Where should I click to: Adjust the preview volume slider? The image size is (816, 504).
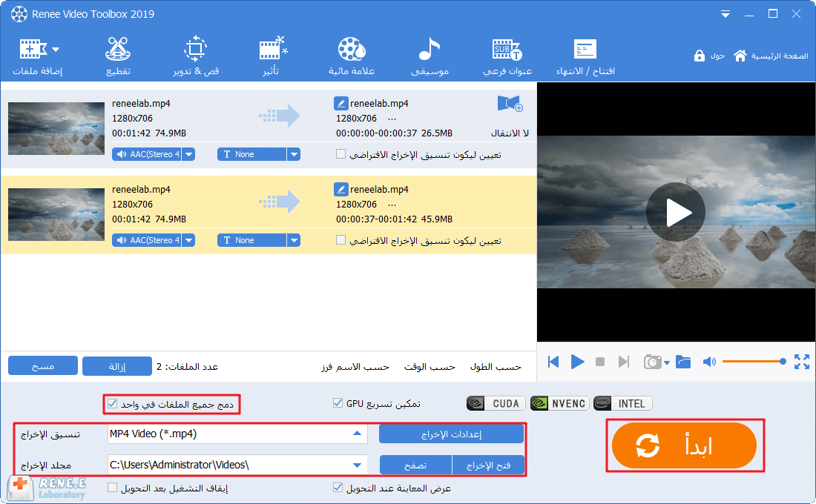tap(754, 362)
